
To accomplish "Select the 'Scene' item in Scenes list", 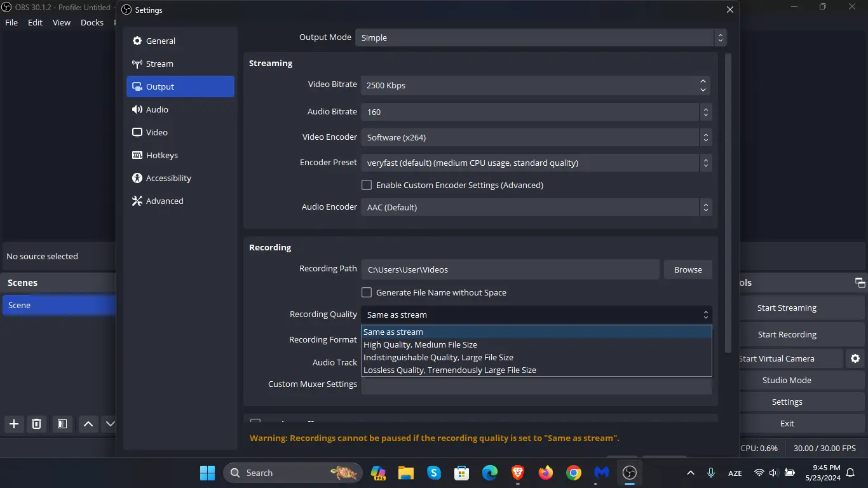I will (59, 305).
